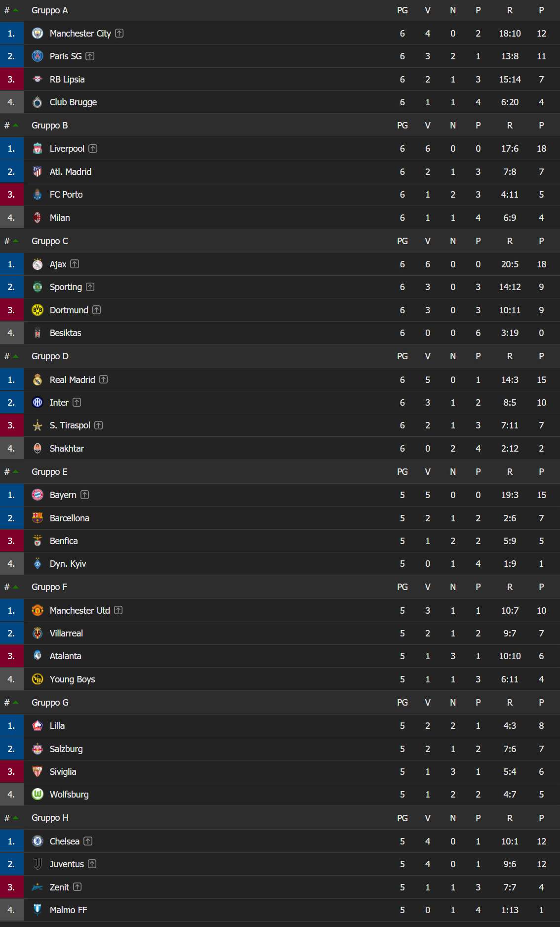
Task: Click the Liverpool team logo
Action: tap(38, 149)
